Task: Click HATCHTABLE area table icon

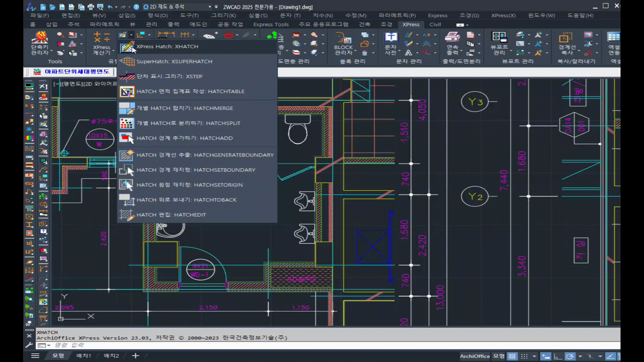Action: tap(127, 91)
